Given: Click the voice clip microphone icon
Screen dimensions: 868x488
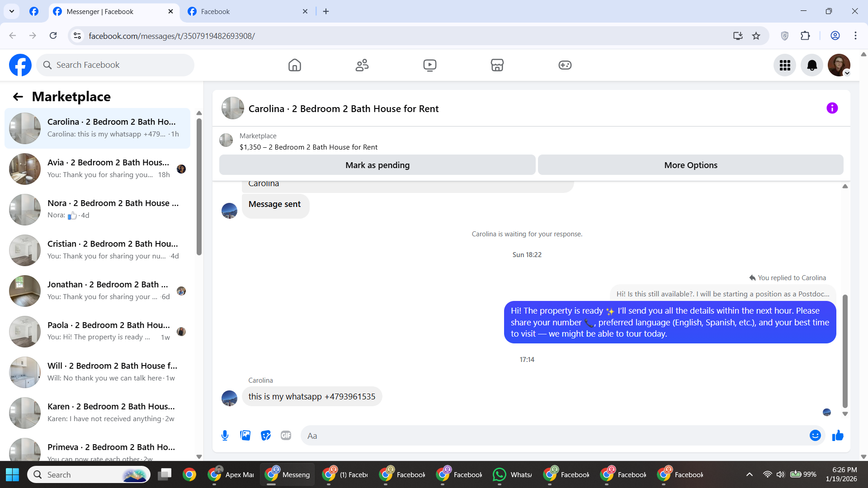Looking at the screenshot, I should tap(225, 436).
